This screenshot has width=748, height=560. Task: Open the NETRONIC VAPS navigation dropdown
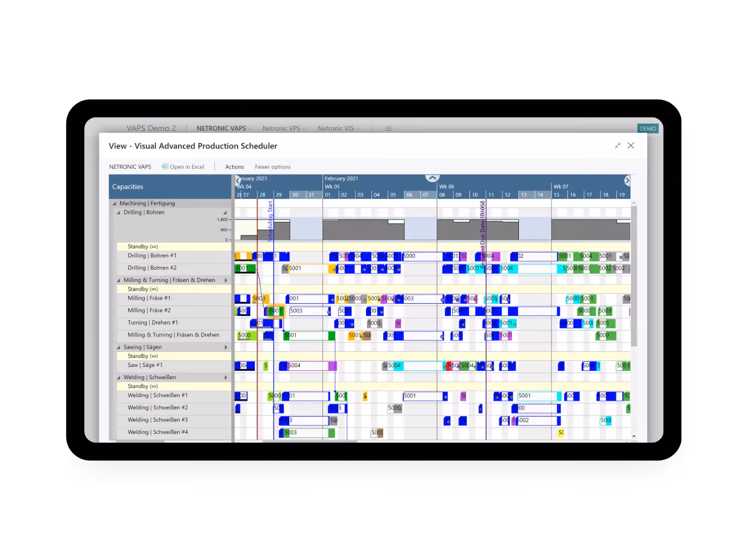223,129
